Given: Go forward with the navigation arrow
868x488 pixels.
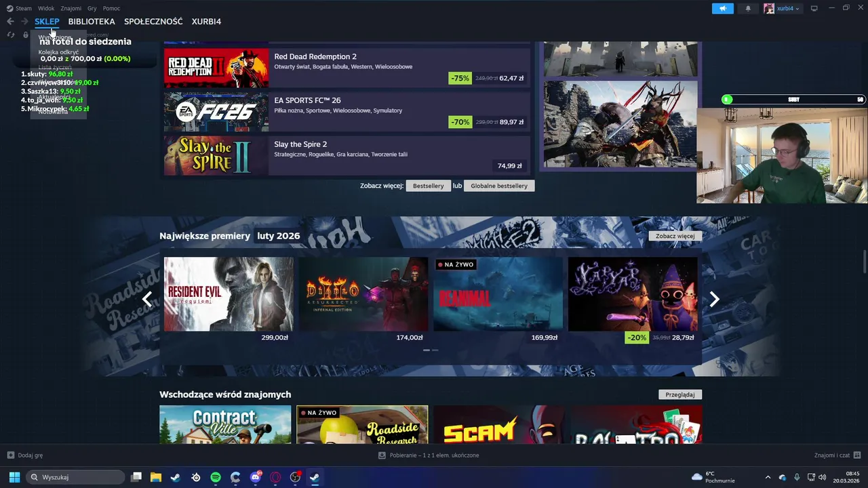Looking at the screenshot, I should 24,22.
